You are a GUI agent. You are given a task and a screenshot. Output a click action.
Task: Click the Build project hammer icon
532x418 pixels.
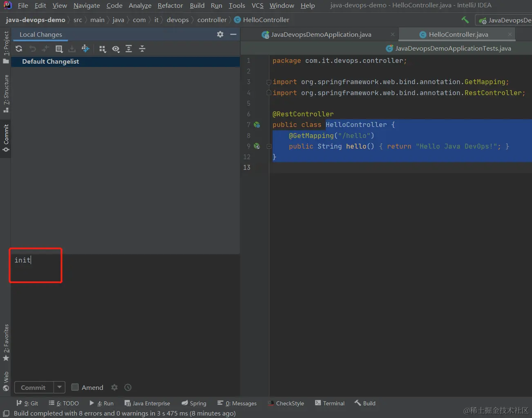click(465, 20)
